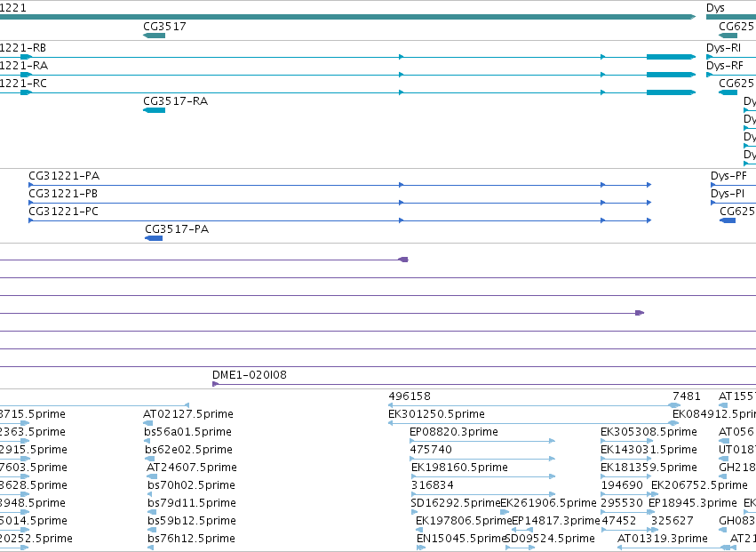Select EP08820.3prime EST label
The height and width of the screenshot is (552, 756).
[454, 432]
